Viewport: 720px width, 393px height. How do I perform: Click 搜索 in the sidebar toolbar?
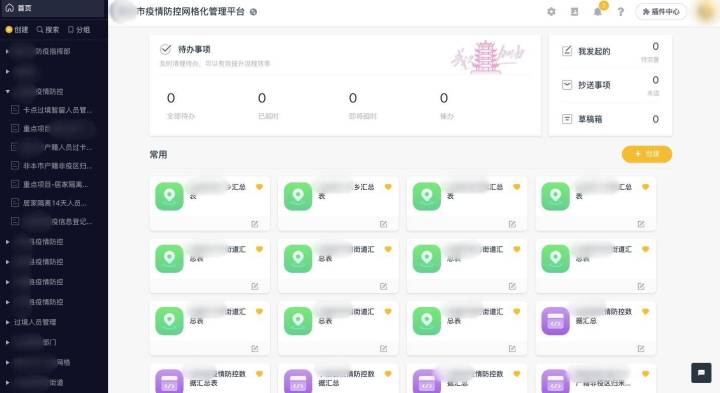(48, 30)
